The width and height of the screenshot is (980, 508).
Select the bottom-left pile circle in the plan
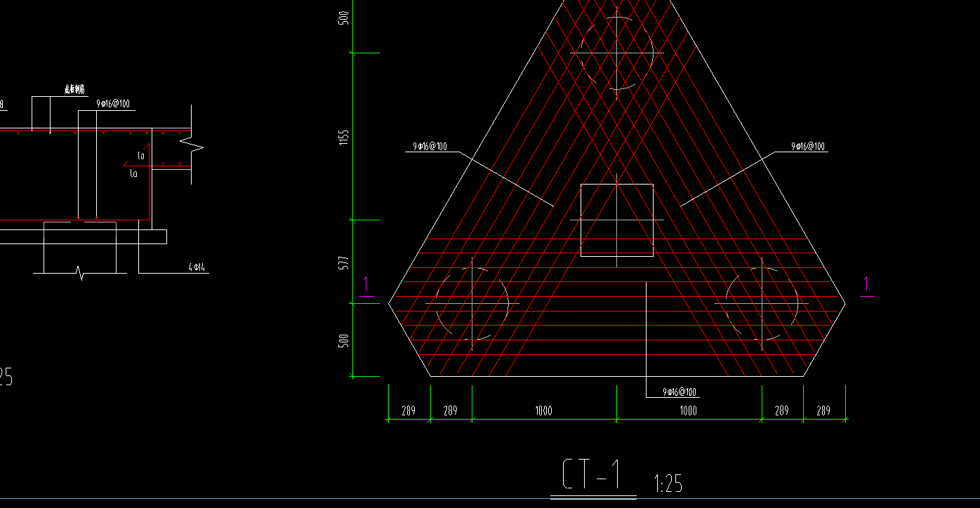(x=472, y=304)
